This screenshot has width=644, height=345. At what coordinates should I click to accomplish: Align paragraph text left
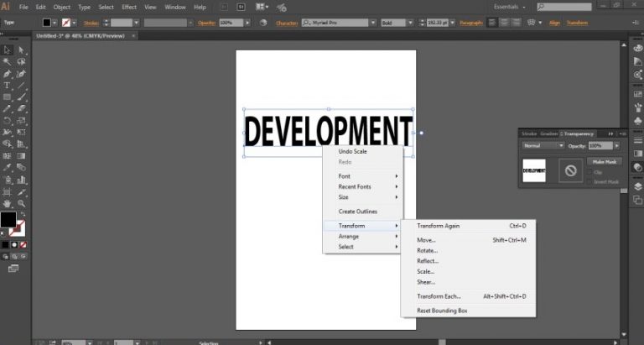492,23
